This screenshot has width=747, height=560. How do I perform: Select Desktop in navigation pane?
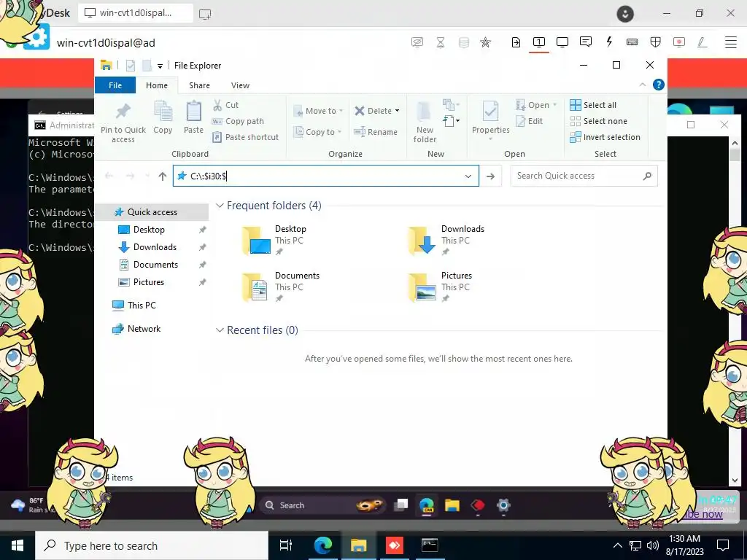[x=149, y=230]
